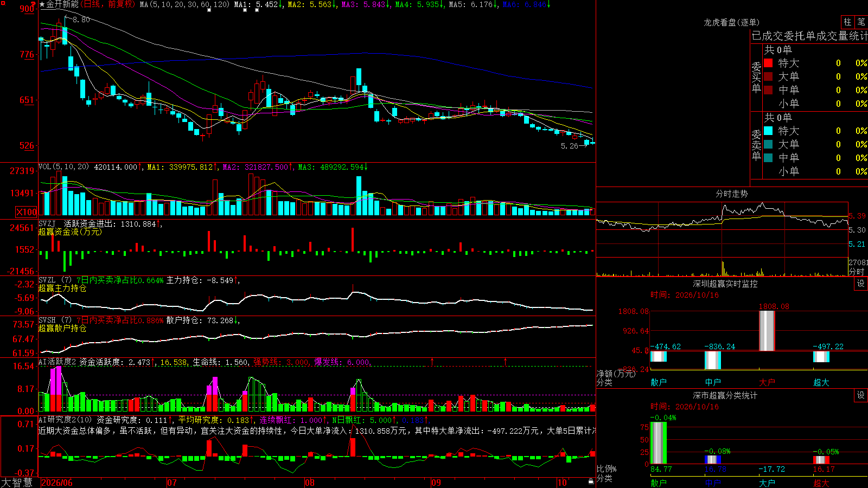This screenshot has height=488, width=868.
Task: Click the 超赢资金流(万元) indicator title
Action: point(70,232)
